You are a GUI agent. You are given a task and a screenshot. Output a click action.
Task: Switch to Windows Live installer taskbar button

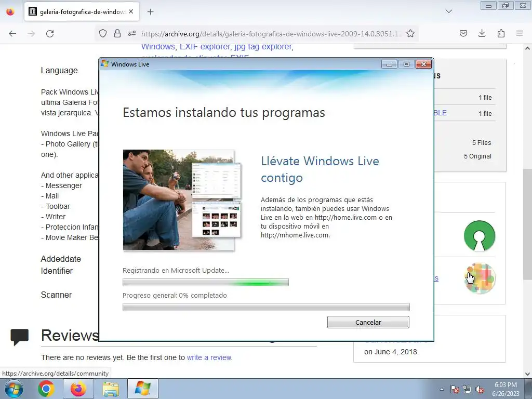143,389
